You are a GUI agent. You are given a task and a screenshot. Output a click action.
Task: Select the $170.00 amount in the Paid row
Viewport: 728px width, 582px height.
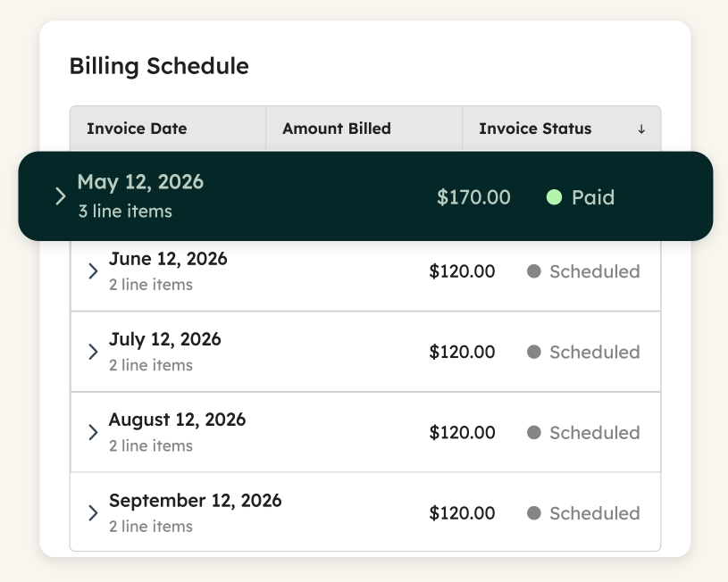[473, 197]
